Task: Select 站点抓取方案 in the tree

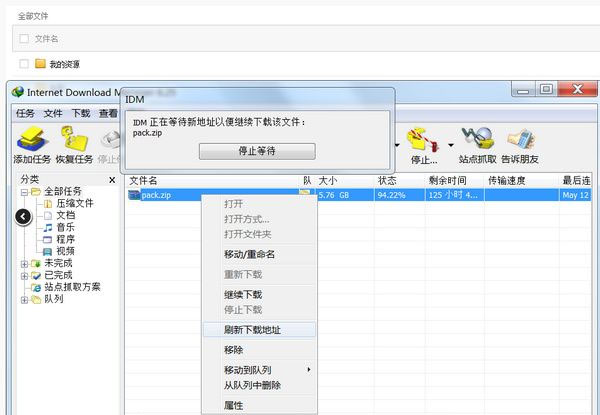Action: tap(72, 287)
